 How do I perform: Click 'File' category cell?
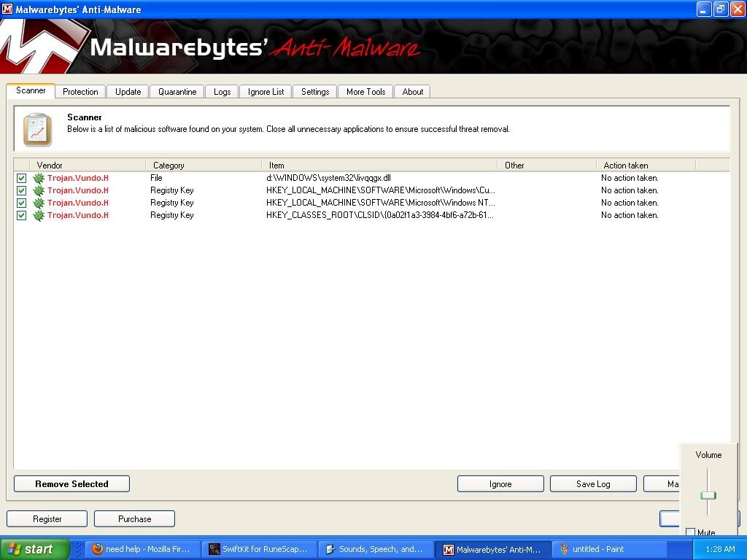tap(156, 178)
